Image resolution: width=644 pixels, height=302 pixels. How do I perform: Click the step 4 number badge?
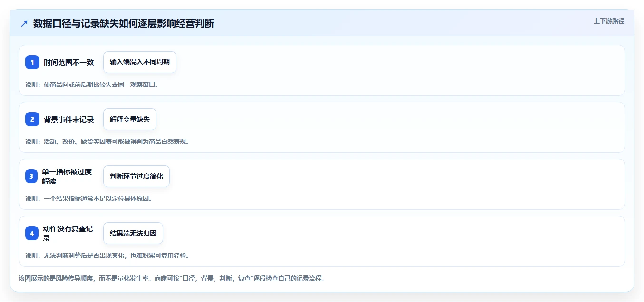pyautogui.click(x=32, y=233)
